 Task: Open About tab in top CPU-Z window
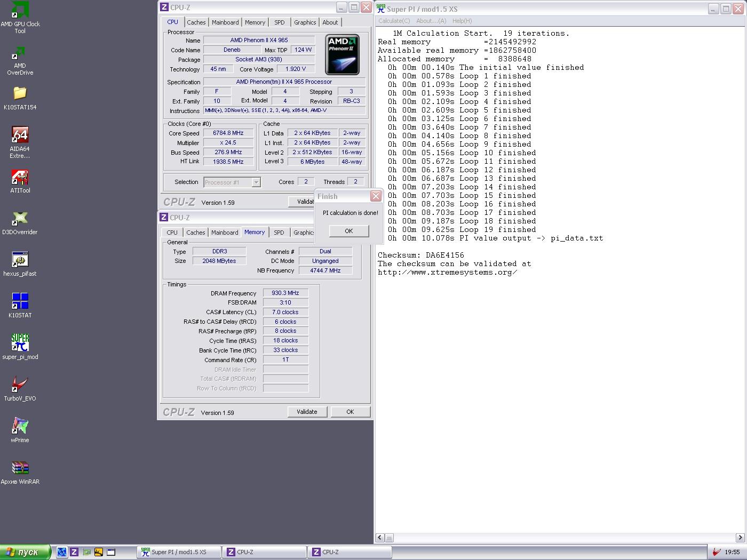[330, 22]
